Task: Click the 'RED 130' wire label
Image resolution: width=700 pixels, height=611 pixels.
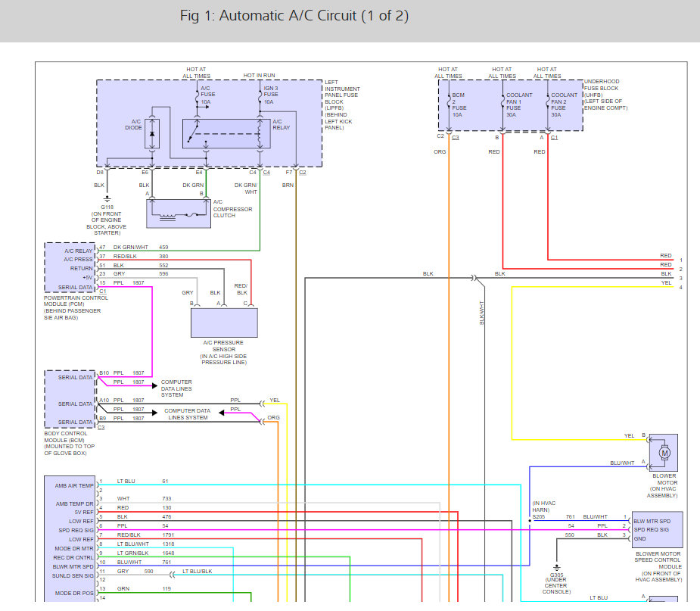Action: click(x=145, y=508)
